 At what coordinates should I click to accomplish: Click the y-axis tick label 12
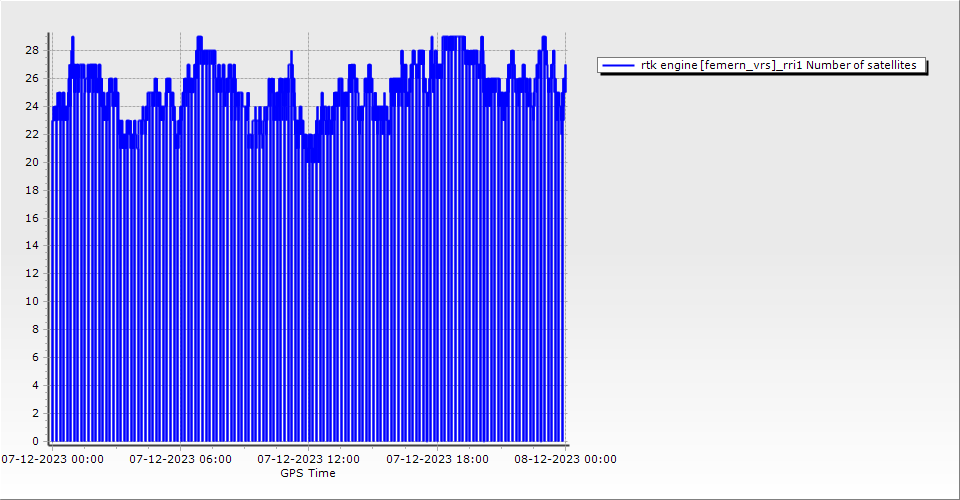point(32,273)
